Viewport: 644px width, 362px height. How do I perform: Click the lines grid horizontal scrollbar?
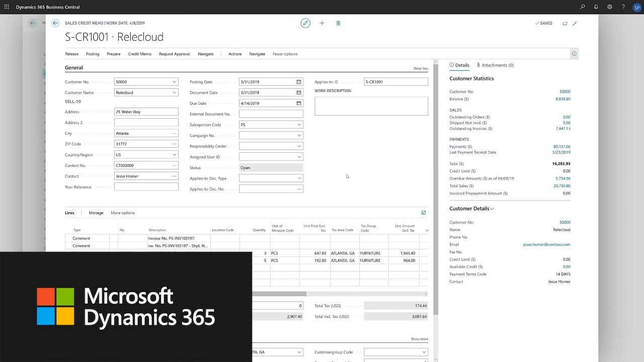[279, 294]
